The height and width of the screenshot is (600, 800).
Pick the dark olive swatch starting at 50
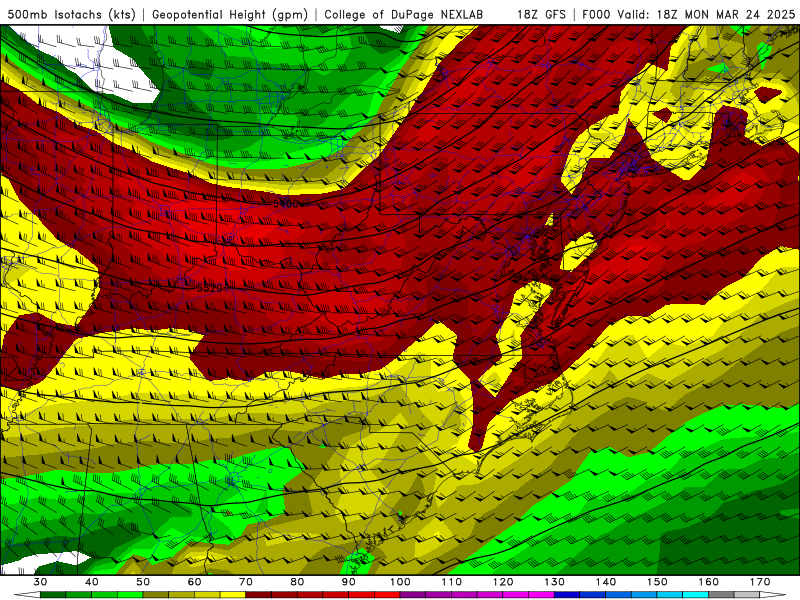click(156, 594)
